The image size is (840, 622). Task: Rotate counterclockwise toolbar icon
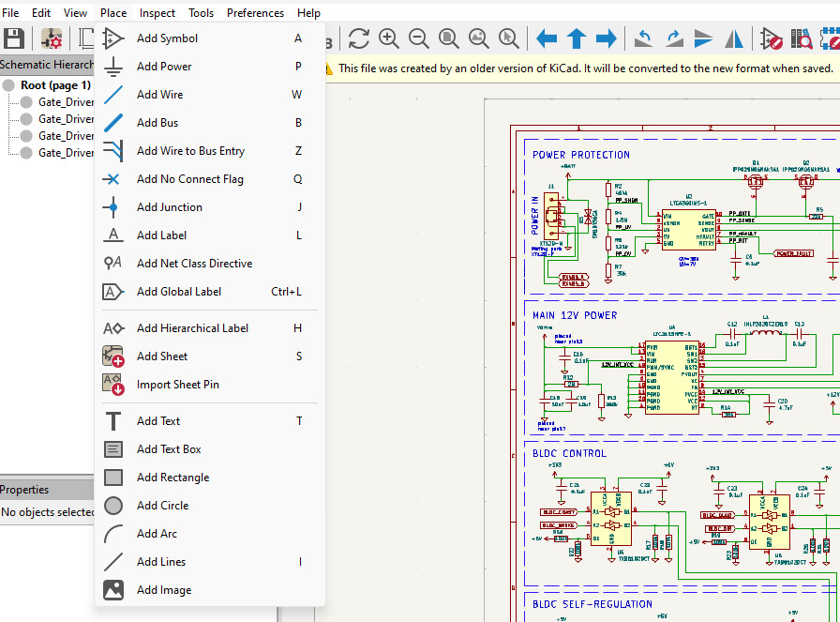643,38
